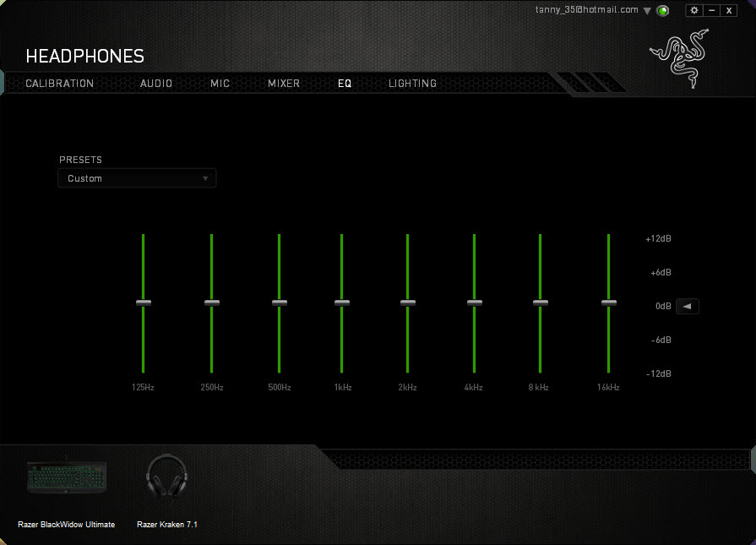Click the 1kHz frequency label

(343, 387)
